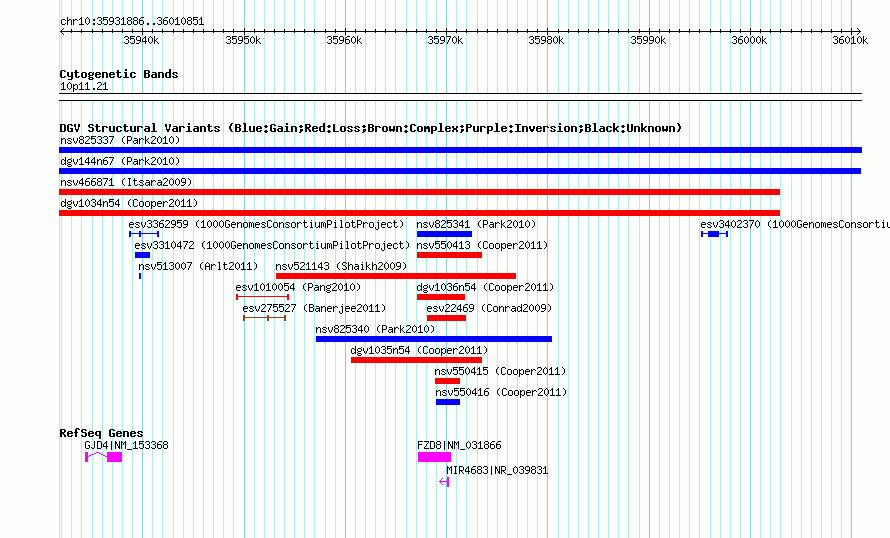Click the 10p11.21 cytogenetic band line
The image size is (890, 538).
[460, 97]
